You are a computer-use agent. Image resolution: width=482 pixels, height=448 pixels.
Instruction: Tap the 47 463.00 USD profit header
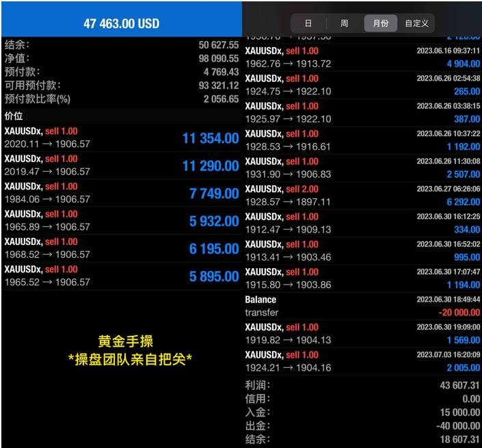122,23
